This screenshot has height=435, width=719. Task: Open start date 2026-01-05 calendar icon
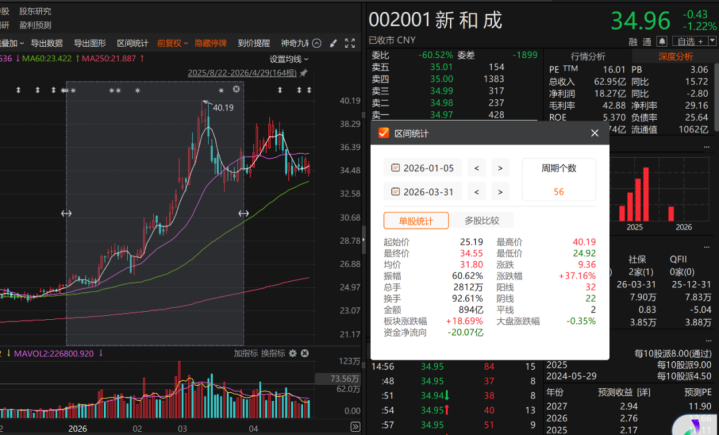[395, 168]
